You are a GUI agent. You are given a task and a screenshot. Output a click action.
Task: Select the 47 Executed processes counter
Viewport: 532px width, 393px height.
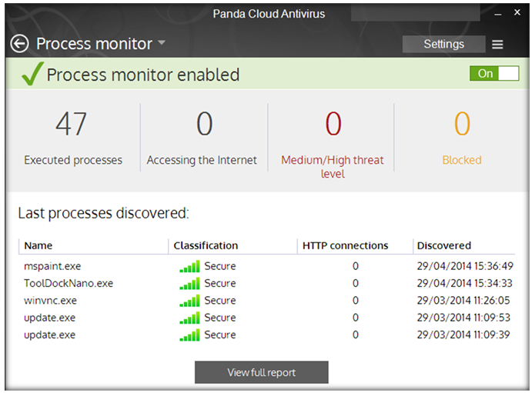[x=73, y=138]
